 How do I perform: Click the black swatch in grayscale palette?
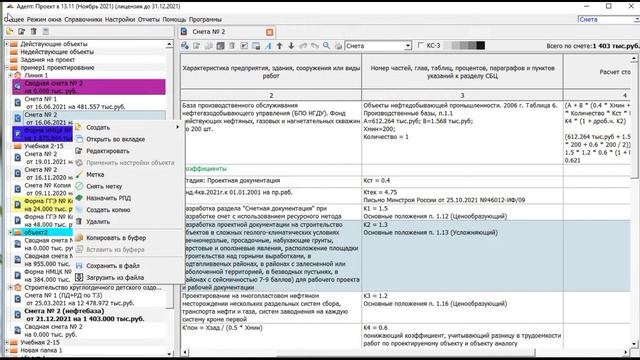click(x=480, y=45)
